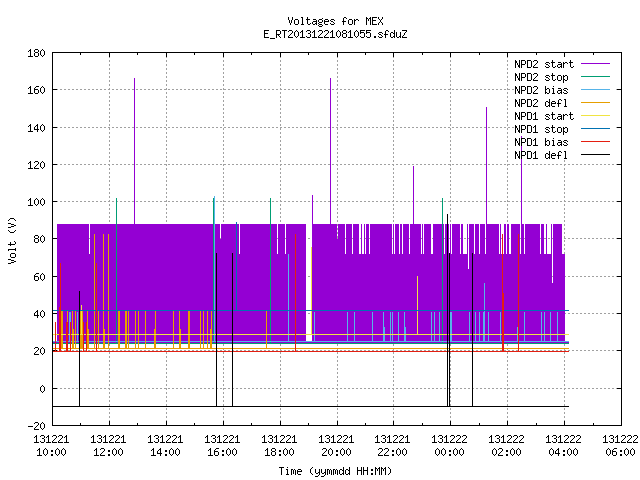This screenshot has width=640, height=480.
Task: Click the 'NPD1 defl' legend label
Action: pos(541,155)
